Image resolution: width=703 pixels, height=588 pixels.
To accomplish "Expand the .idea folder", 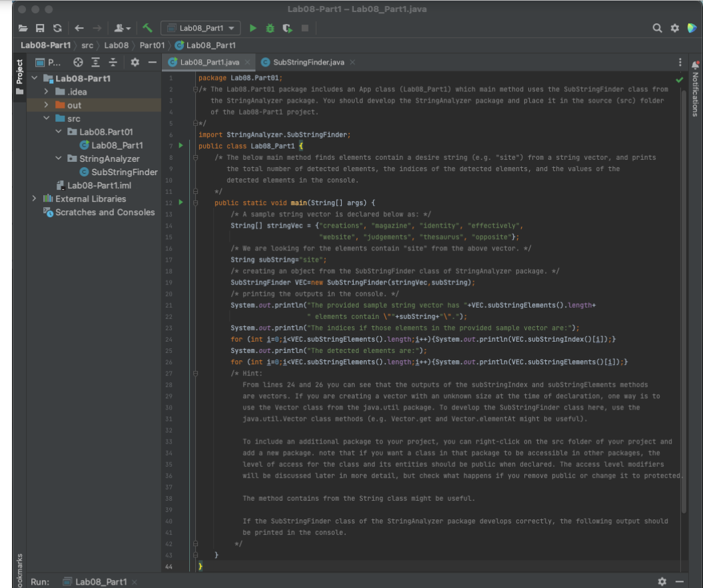I will tap(47, 92).
